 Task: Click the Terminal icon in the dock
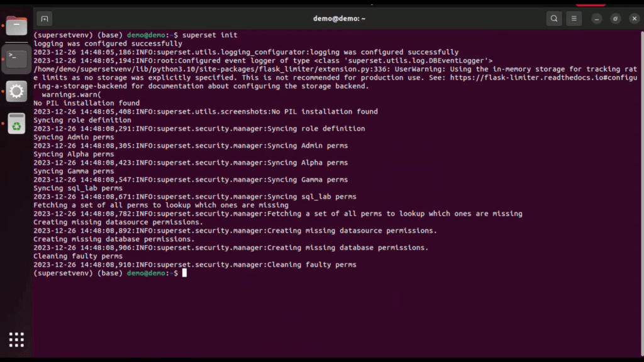tap(16, 60)
